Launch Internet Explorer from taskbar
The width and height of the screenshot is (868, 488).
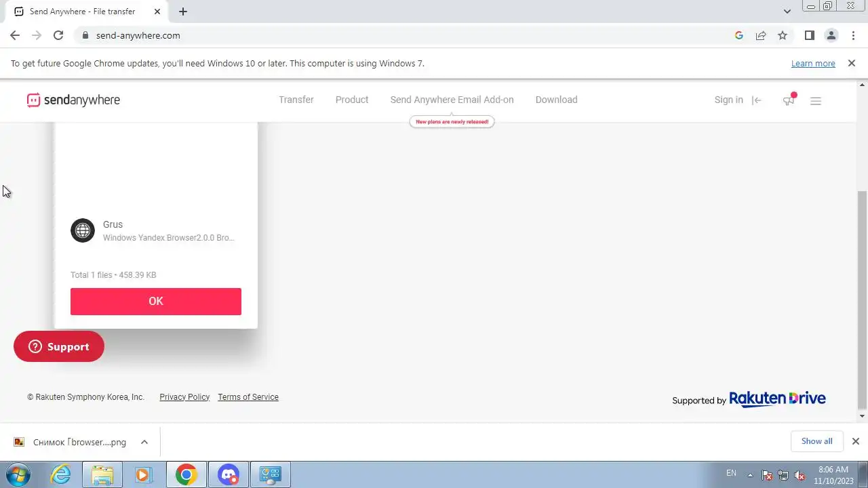point(61,474)
